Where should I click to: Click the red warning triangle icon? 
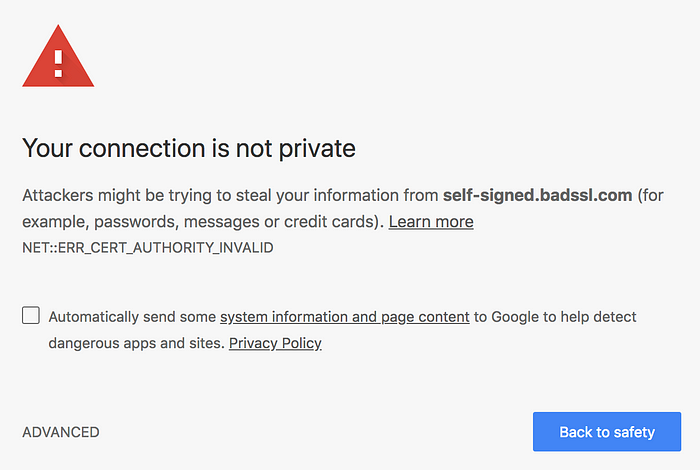click(x=58, y=56)
